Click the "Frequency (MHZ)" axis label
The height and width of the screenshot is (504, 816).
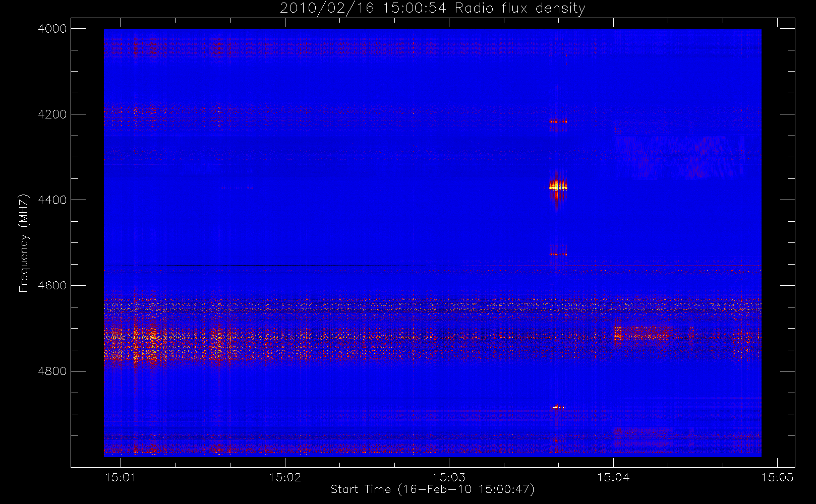tap(23, 243)
